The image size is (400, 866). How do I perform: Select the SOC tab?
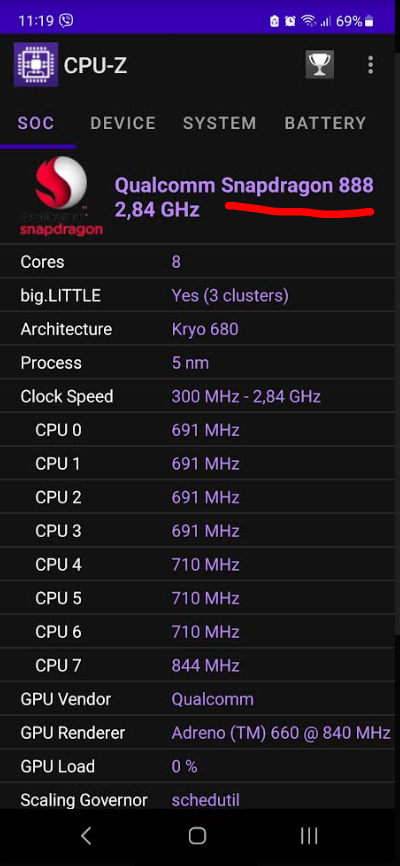(x=36, y=123)
